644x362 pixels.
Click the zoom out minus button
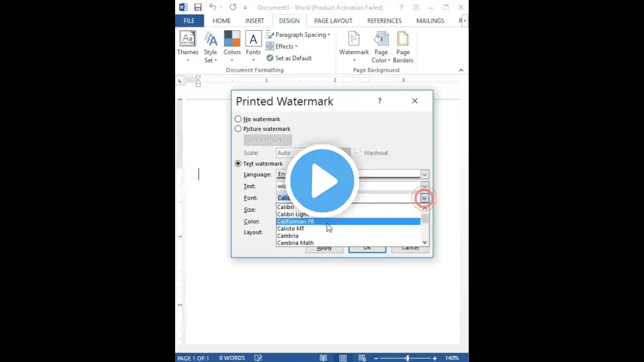coord(376,358)
